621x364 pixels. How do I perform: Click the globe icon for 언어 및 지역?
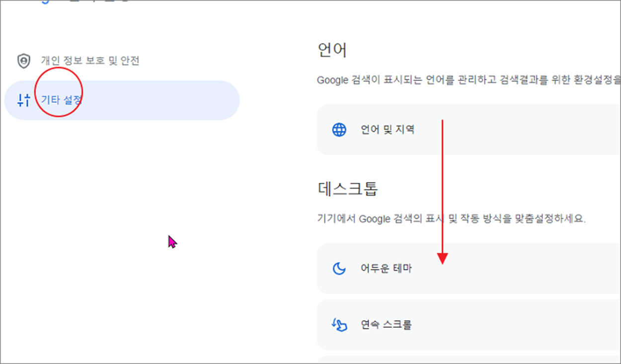(x=339, y=130)
